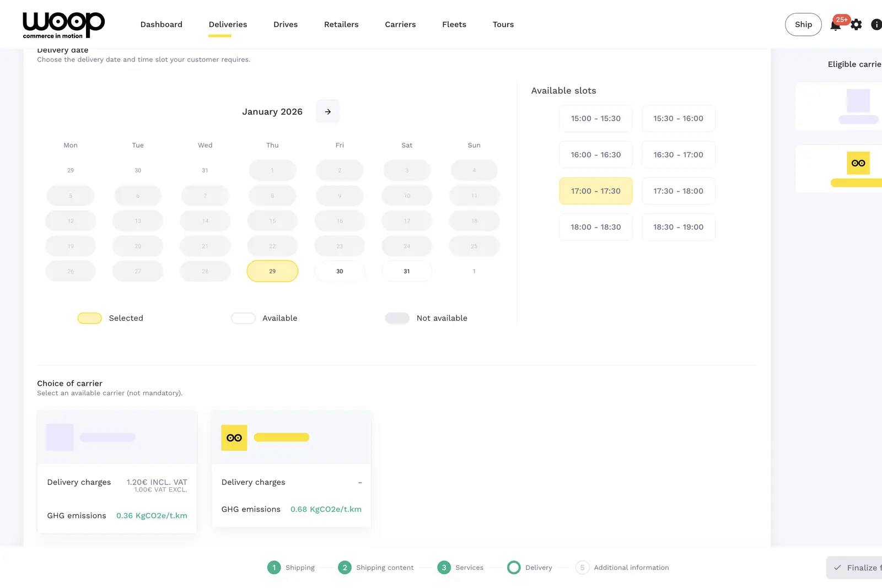Click the Woop logo

coord(63,25)
